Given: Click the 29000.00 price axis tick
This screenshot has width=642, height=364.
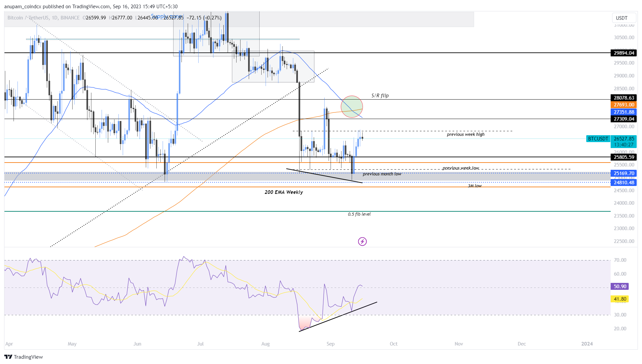Looking at the screenshot, I should click(x=624, y=76).
